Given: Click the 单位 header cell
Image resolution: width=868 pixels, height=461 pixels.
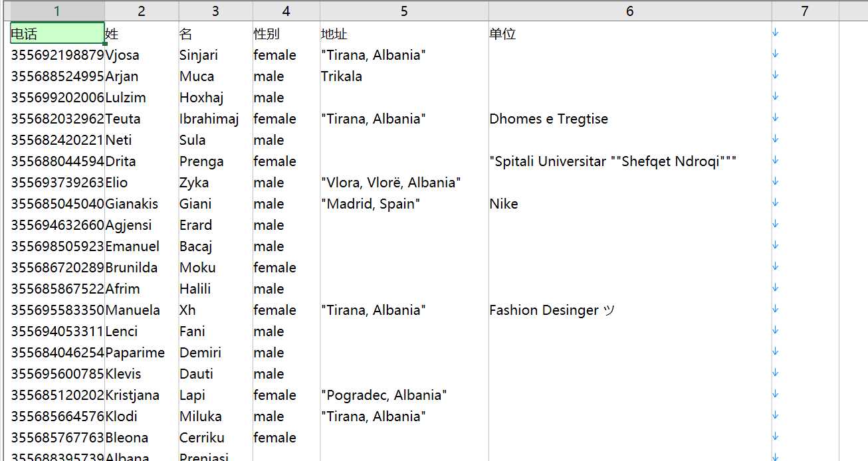Looking at the screenshot, I should point(630,34).
